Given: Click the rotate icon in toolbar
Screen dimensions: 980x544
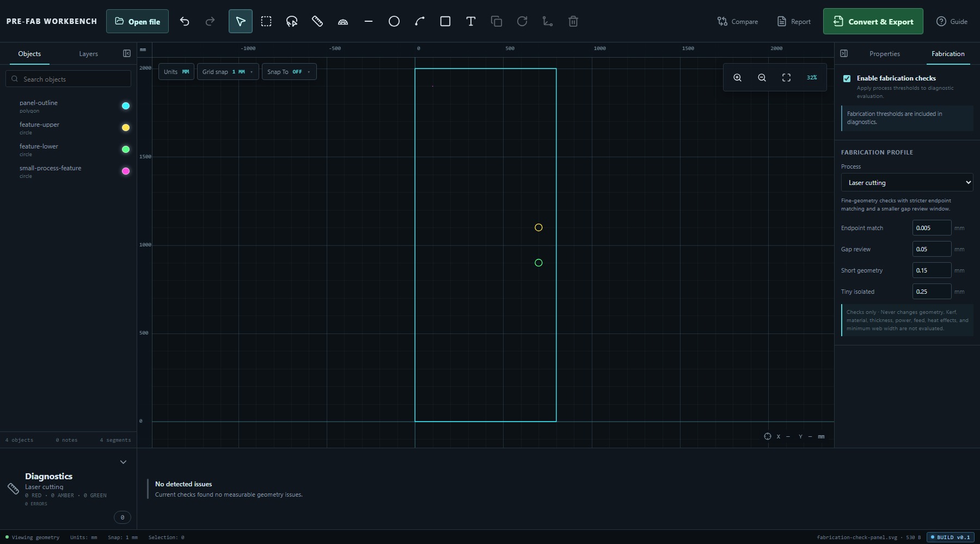Looking at the screenshot, I should pyautogui.click(x=522, y=21).
